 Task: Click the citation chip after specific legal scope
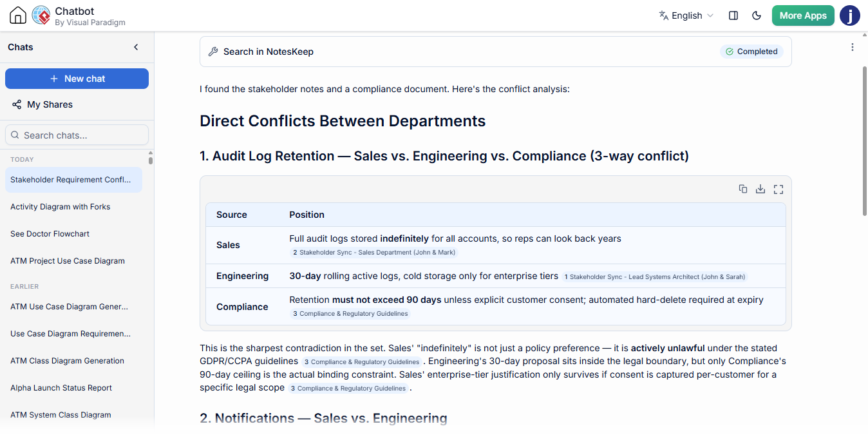click(348, 389)
